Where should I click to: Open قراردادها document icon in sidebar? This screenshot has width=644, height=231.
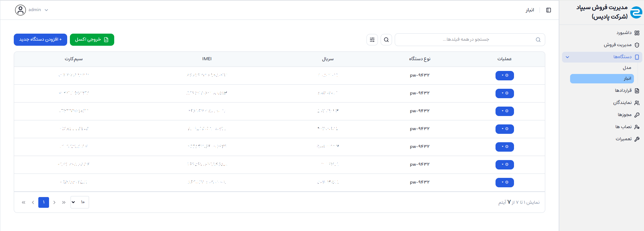point(637,91)
